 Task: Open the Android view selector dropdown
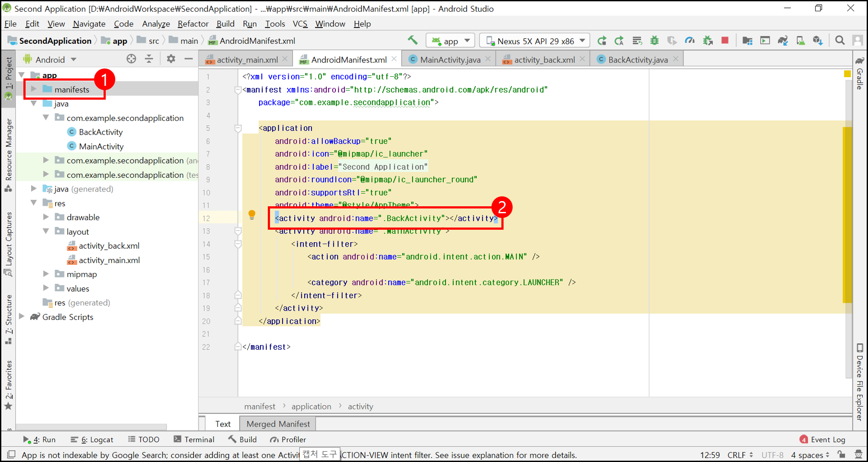point(50,59)
